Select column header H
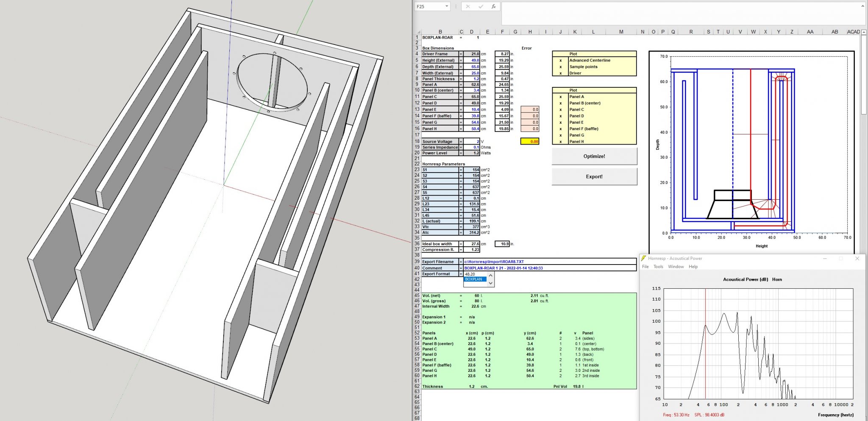The width and height of the screenshot is (868, 421). (x=530, y=32)
